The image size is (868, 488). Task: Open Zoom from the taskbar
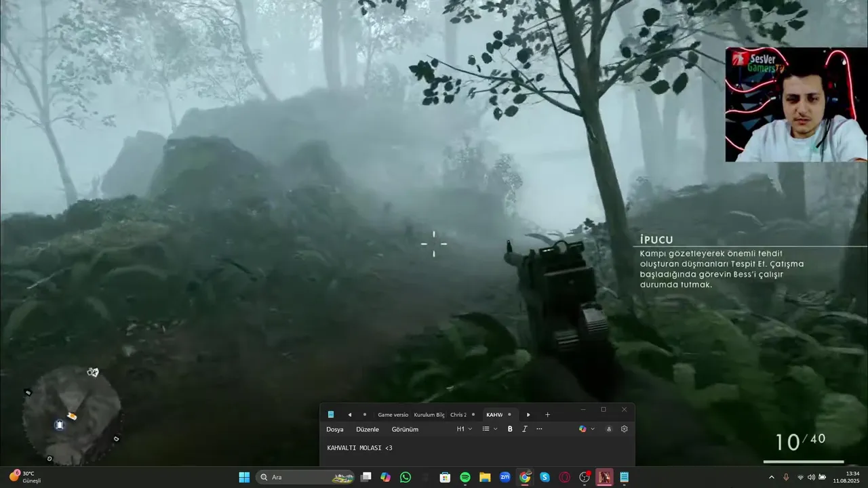[x=505, y=477]
